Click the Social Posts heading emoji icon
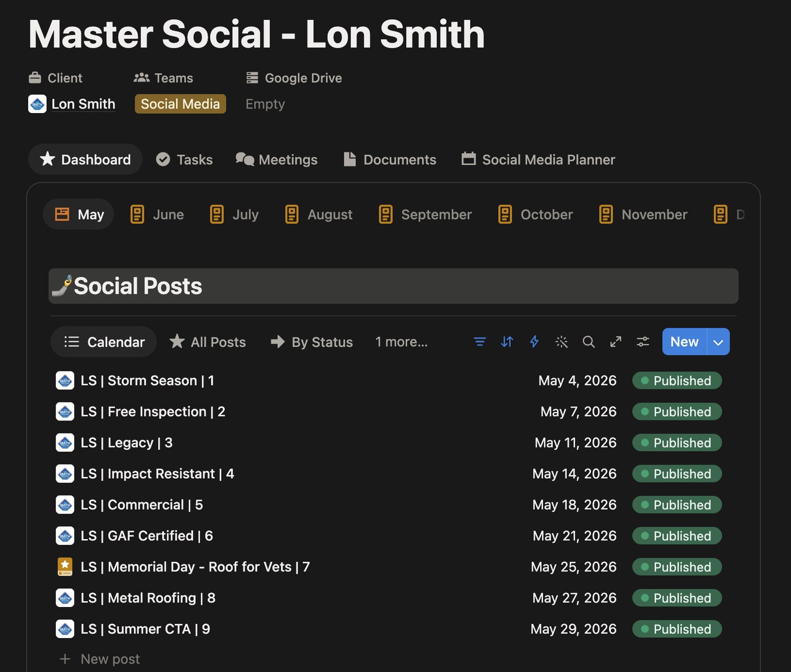791x672 pixels. pos(62,286)
